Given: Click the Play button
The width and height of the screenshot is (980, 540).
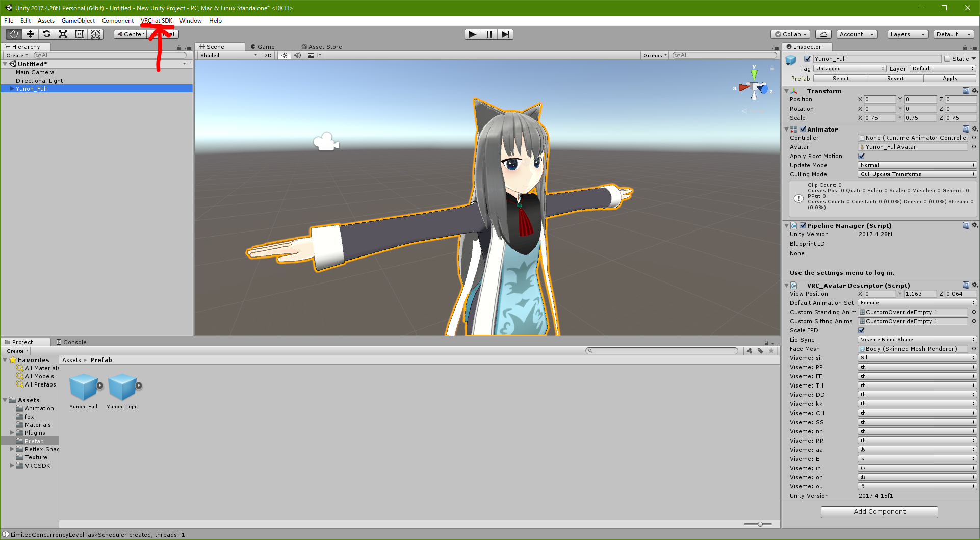Looking at the screenshot, I should click(x=473, y=34).
